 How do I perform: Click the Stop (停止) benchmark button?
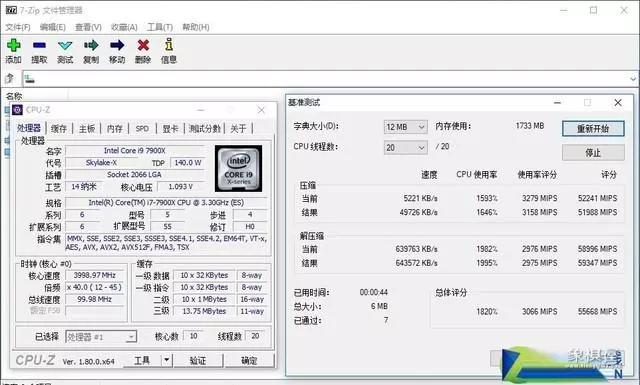point(593,153)
